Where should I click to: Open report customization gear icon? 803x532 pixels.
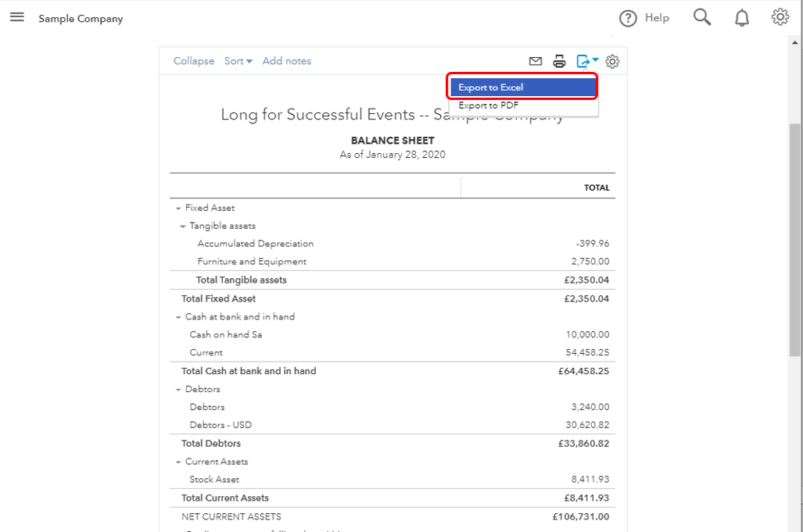612,62
